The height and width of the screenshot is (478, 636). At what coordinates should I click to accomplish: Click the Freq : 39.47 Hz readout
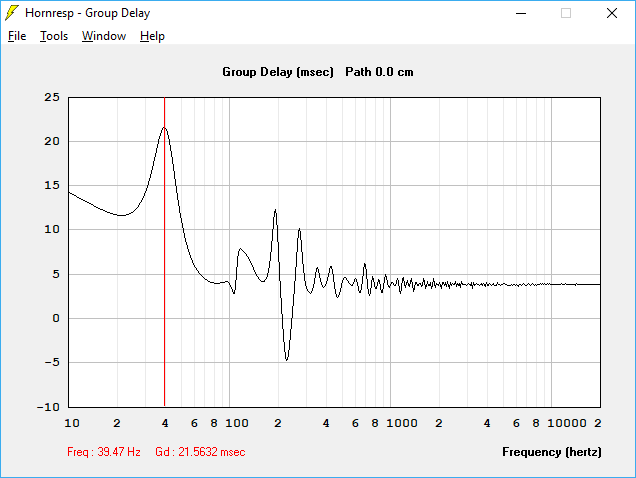[x=104, y=452]
